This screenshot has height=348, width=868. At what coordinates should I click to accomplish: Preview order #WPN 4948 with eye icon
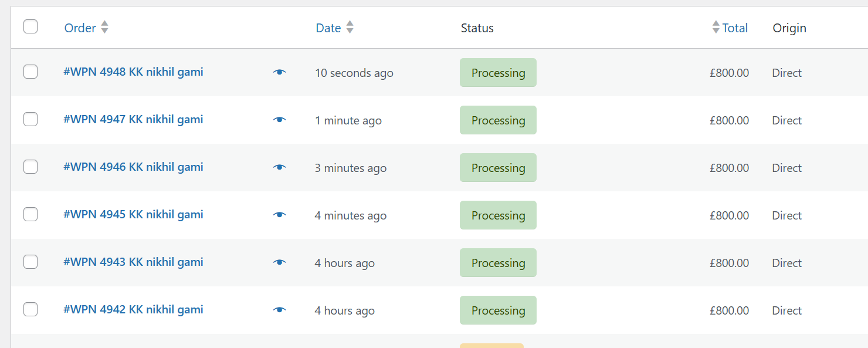280,72
